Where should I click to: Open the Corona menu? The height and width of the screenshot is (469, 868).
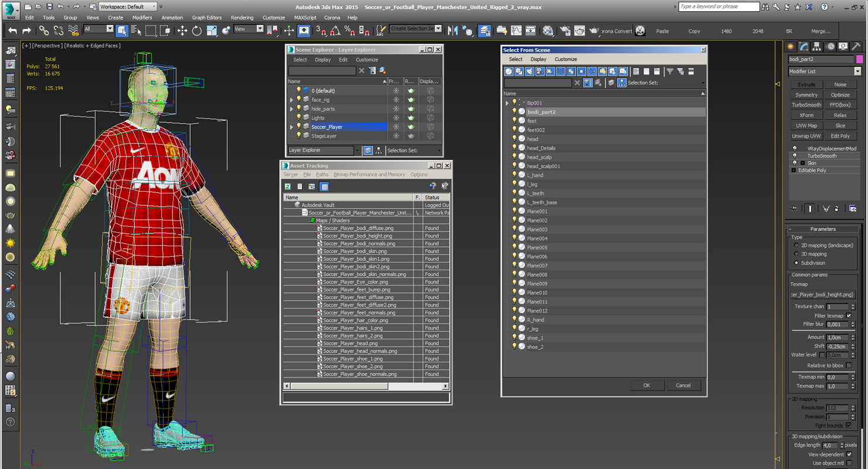[332, 18]
